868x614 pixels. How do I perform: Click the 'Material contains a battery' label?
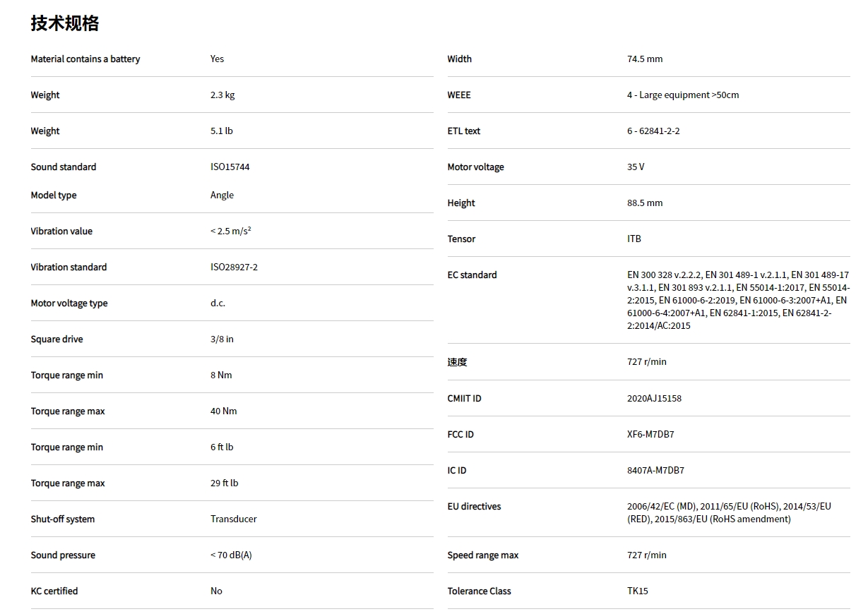[x=85, y=59]
